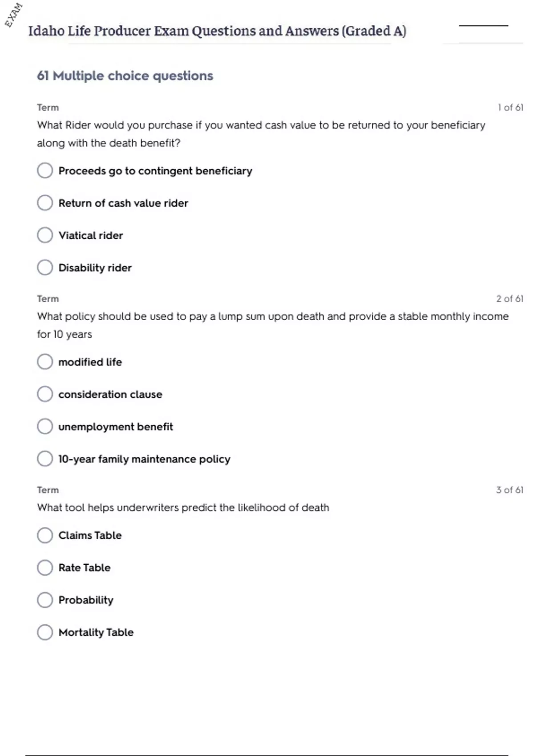Click the rotated 'EXAM' corner label
534x756 pixels.
click(13, 15)
